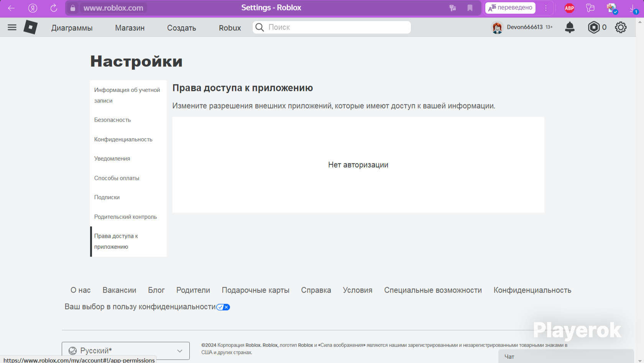
Task: Open the three-dot translation options menu
Action: 546,8
